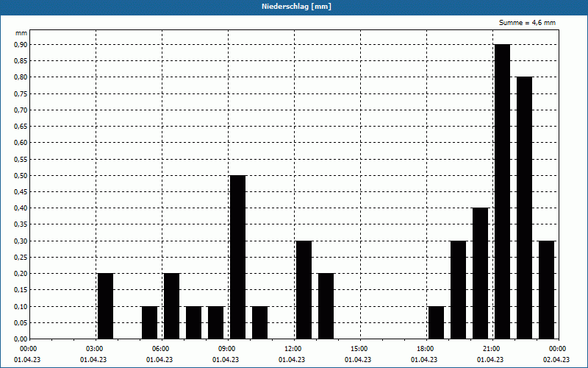
Task: Click the 0,75 y-axis value
Action: [21, 93]
